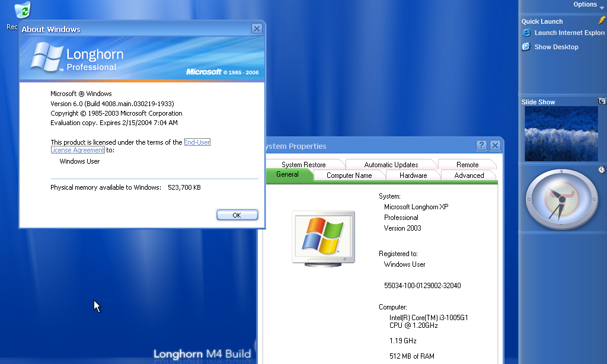Click the Internet Explorer Quick Launch icon
This screenshot has height=364, width=607.
click(x=526, y=33)
